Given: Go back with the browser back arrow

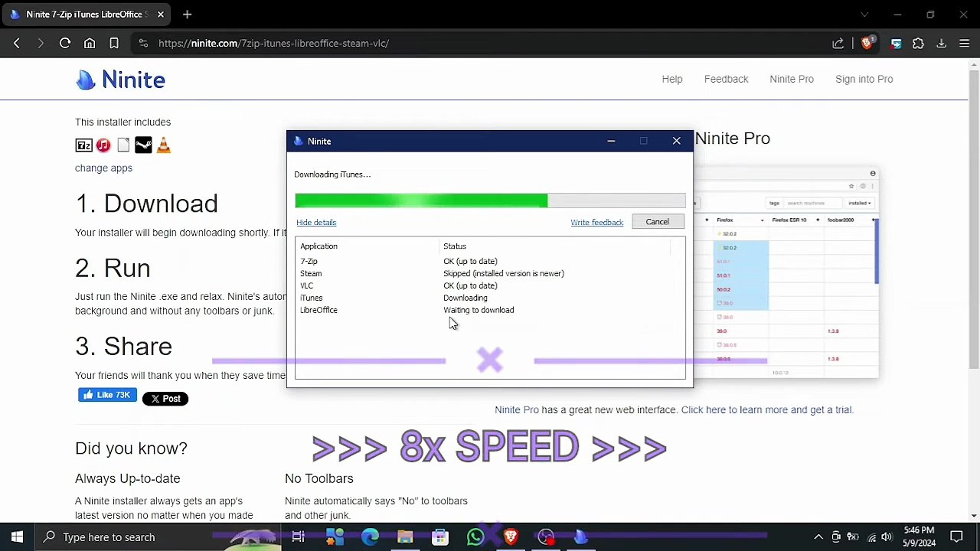Looking at the screenshot, I should (x=17, y=44).
